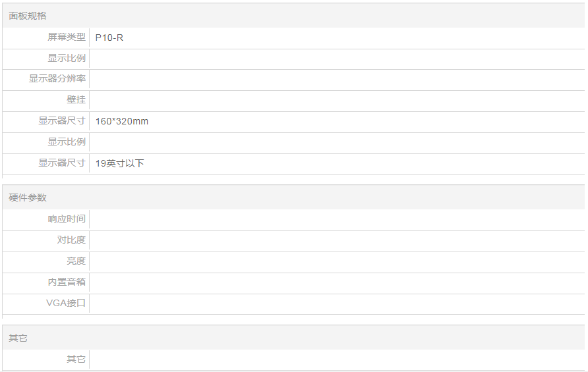Click the empty value cell beside 对比度

pos(336,240)
